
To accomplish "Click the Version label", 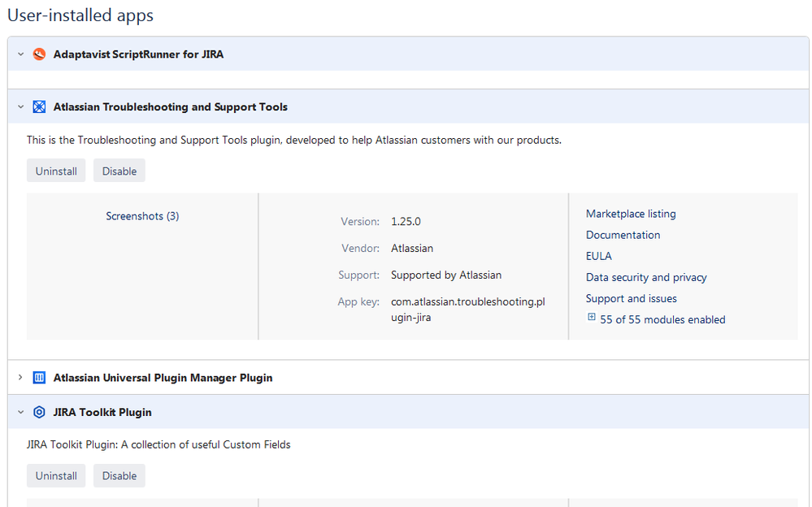I will (x=360, y=222).
